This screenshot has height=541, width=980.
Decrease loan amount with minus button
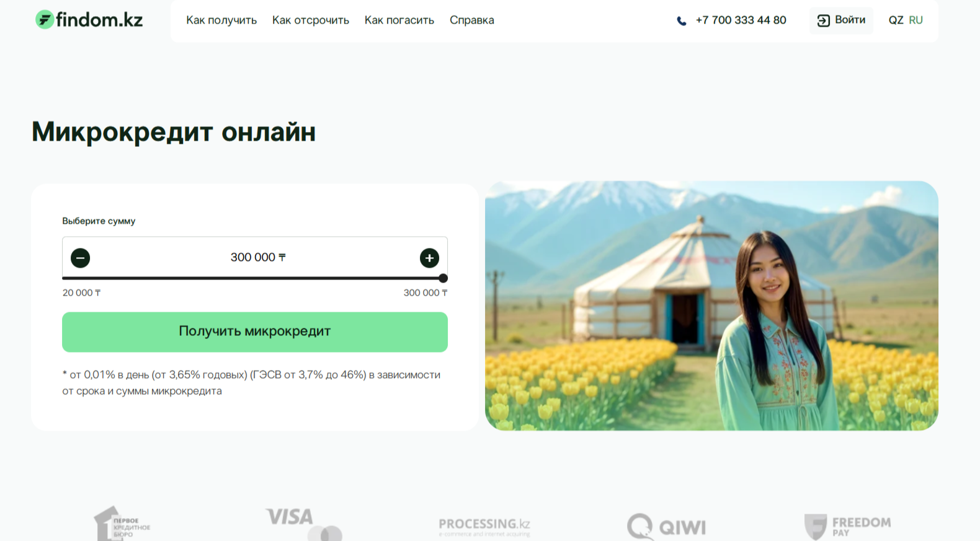[x=80, y=258]
